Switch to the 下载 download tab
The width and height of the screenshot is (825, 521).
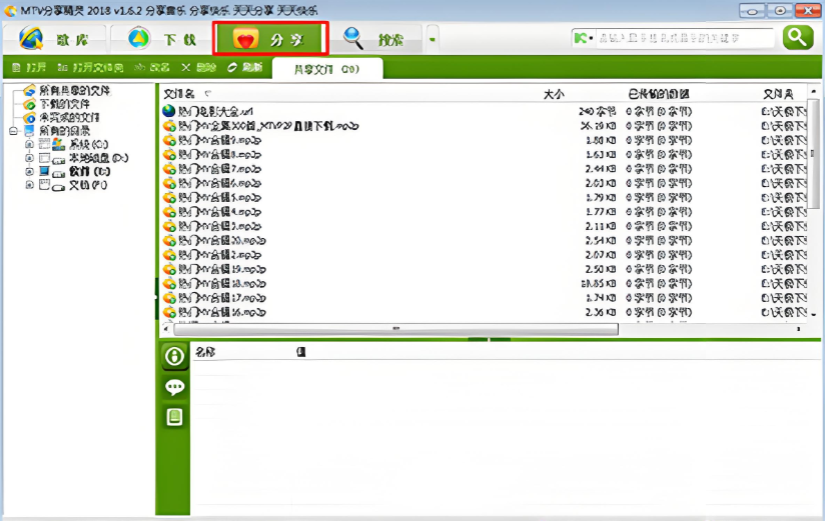pos(166,39)
